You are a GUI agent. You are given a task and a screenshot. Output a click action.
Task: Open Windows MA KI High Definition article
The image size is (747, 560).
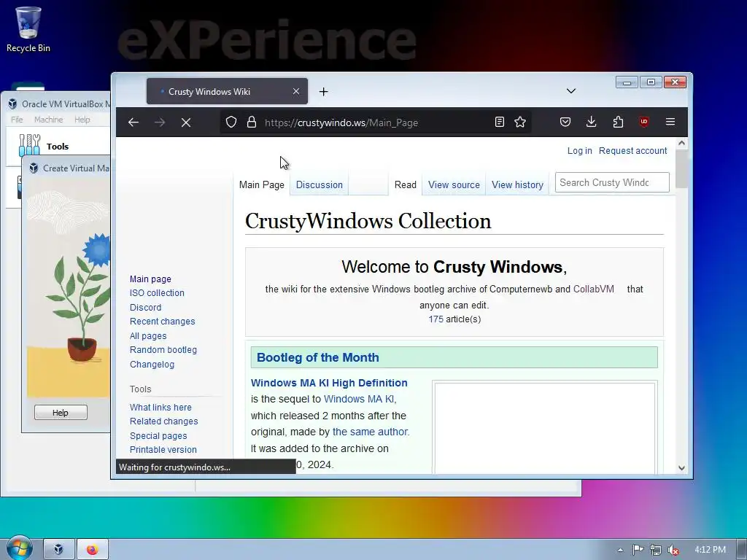[x=329, y=383]
